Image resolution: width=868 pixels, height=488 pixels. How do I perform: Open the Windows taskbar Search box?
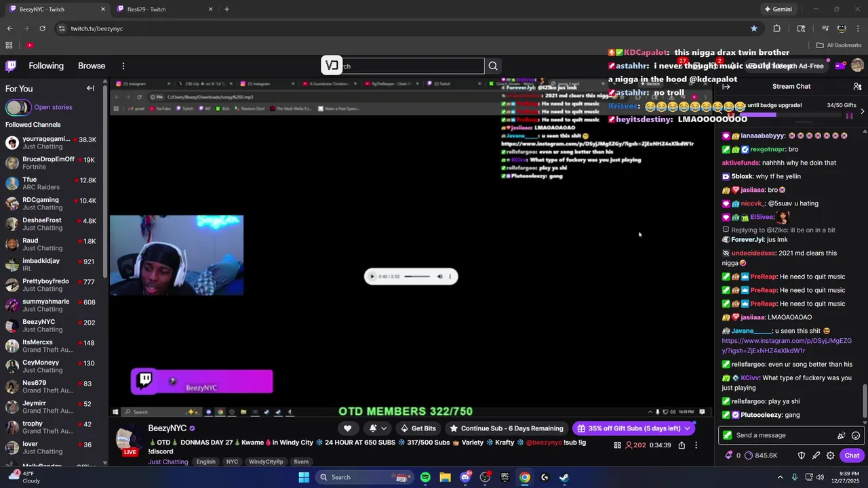coord(364,477)
